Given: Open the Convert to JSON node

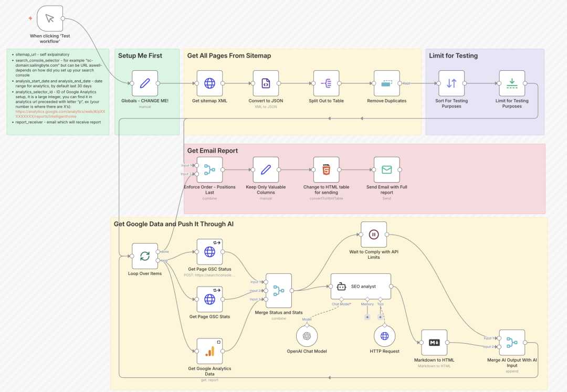Looking at the screenshot, I should [266, 83].
